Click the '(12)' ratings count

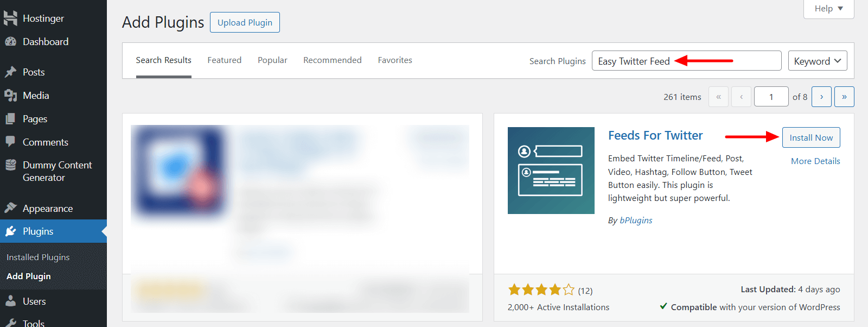click(x=585, y=291)
